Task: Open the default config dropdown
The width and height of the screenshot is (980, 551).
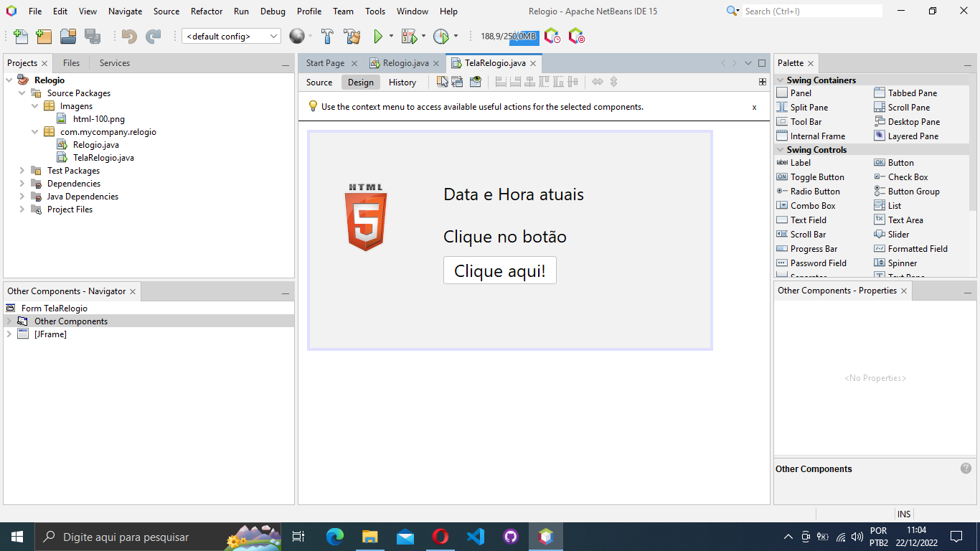Action: (x=231, y=37)
